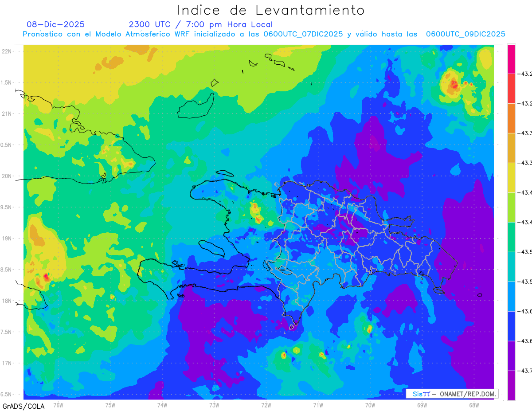The height and width of the screenshot is (411, 532).
Task: Click the '74W' longitude label
Action: (162, 405)
